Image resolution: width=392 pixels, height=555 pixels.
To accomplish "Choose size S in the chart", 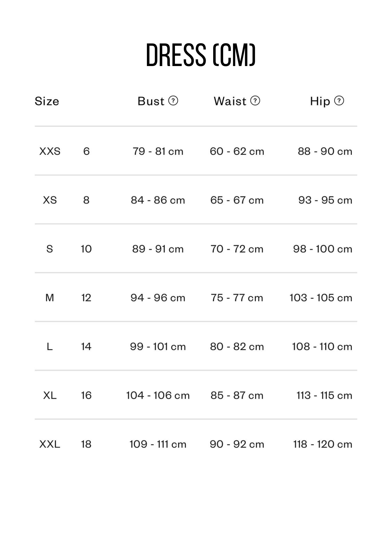I will tap(50, 249).
